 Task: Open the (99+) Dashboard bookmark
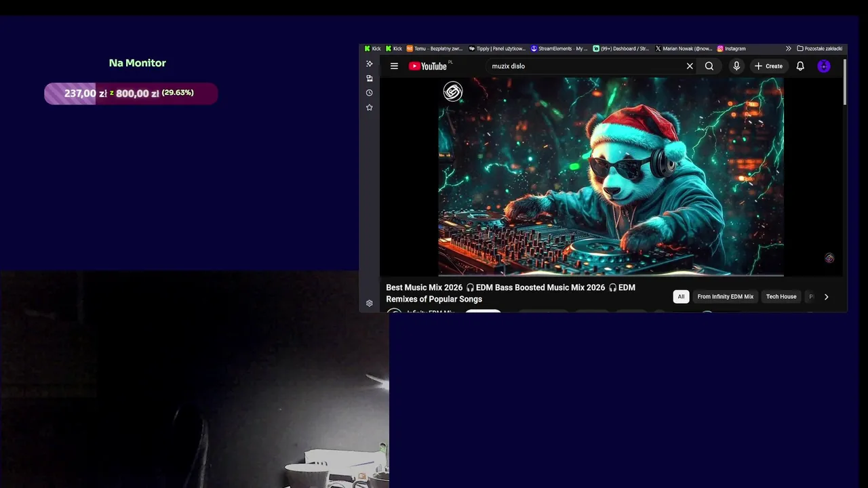point(621,49)
